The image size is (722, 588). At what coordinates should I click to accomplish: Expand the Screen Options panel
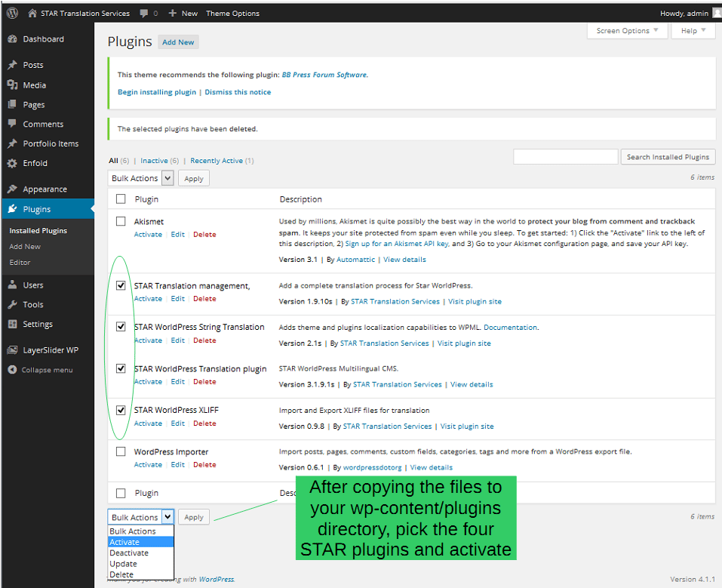tap(627, 31)
